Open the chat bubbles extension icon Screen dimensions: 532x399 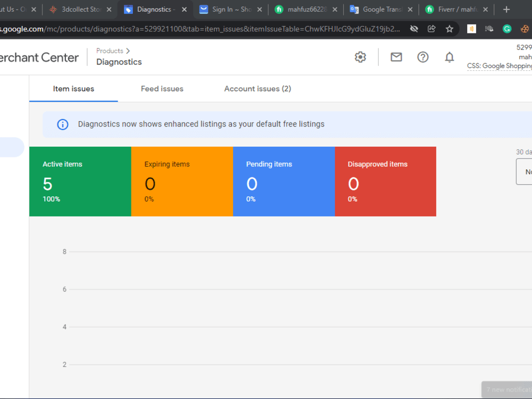click(489, 29)
